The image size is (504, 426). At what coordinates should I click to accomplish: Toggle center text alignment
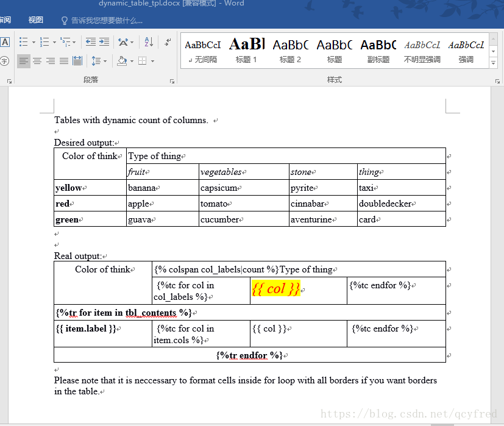click(x=37, y=61)
